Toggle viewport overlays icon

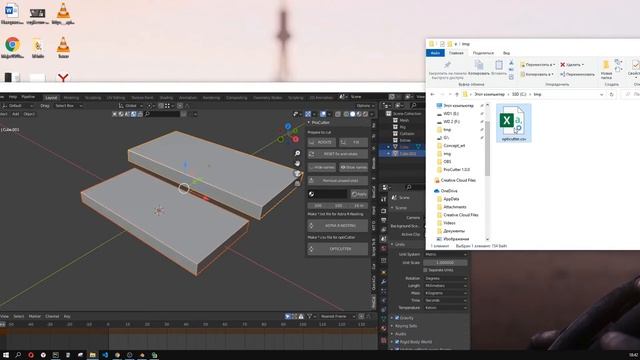(x=323, y=114)
